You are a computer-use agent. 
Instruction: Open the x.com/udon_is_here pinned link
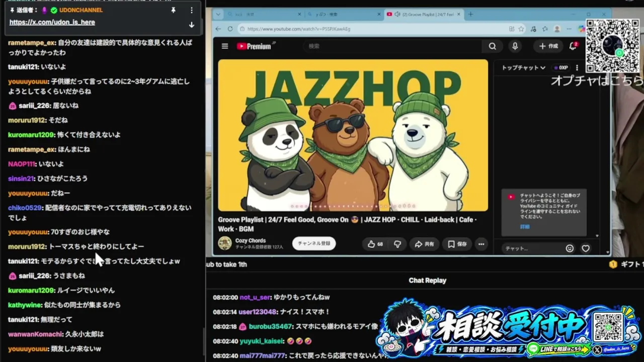52,22
